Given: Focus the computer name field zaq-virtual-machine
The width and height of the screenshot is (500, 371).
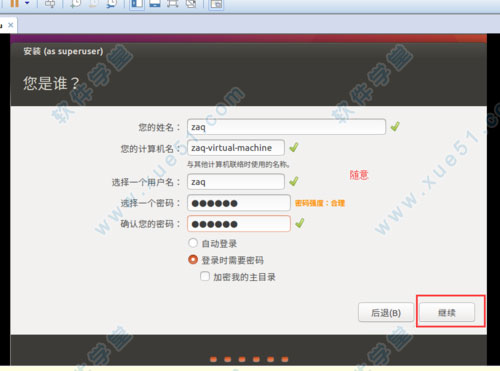Looking at the screenshot, I should pos(236,148).
